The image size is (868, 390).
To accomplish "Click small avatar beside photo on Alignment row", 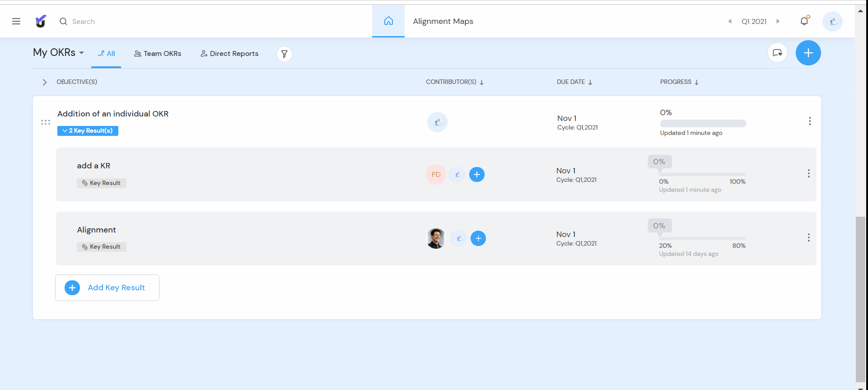I will [459, 238].
